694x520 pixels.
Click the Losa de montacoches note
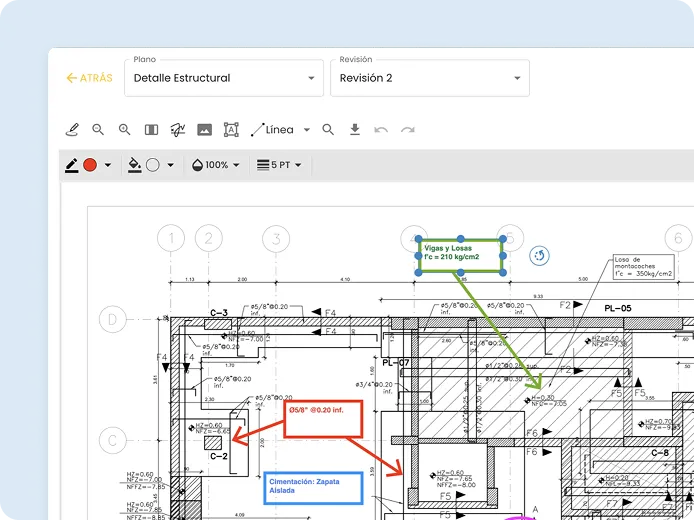pyautogui.click(x=644, y=266)
